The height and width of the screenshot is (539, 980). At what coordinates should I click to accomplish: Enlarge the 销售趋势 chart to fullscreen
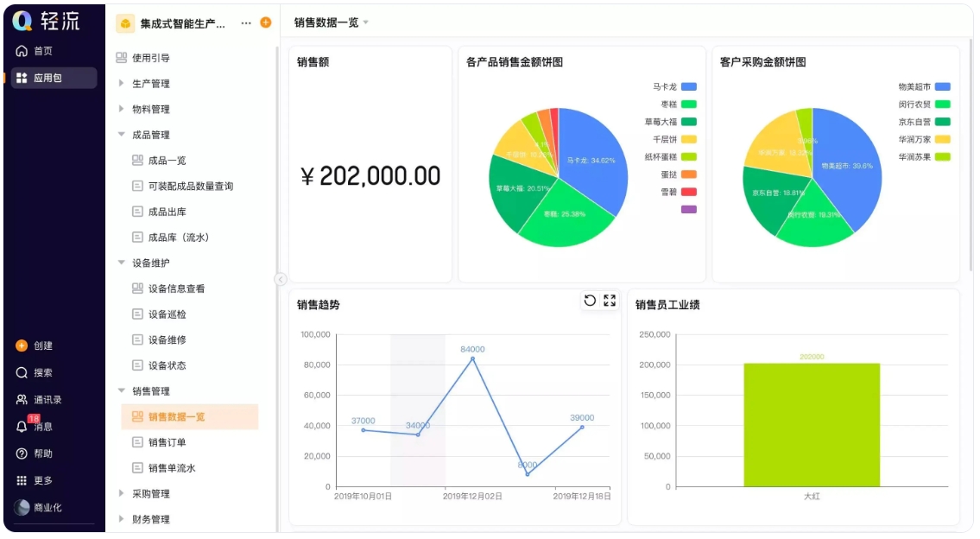[x=609, y=301]
